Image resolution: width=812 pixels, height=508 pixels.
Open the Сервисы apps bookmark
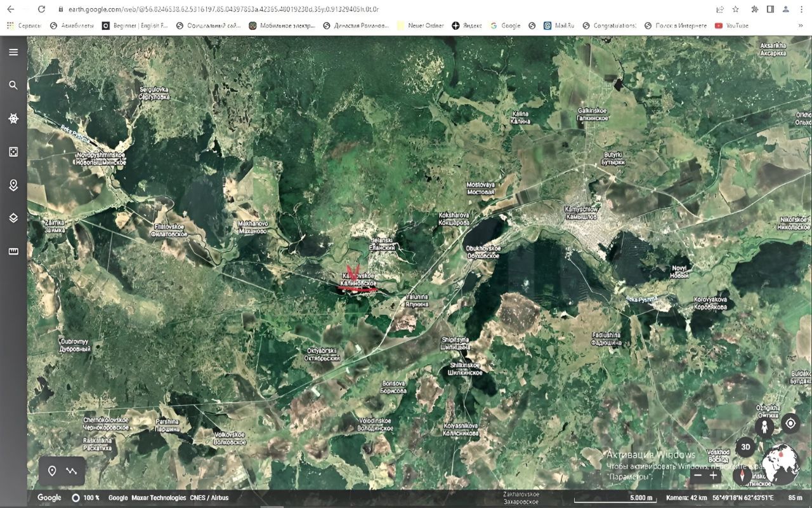(x=24, y=26)
